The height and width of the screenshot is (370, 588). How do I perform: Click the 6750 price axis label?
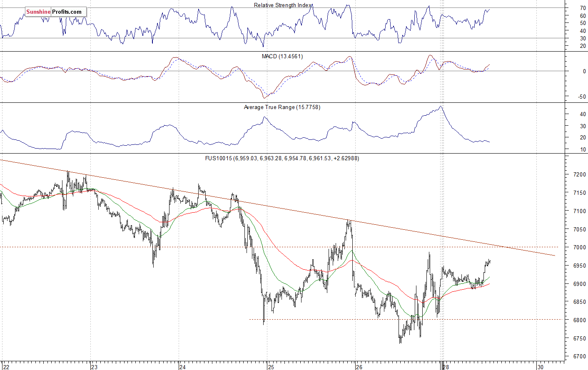tap(579, 338)
